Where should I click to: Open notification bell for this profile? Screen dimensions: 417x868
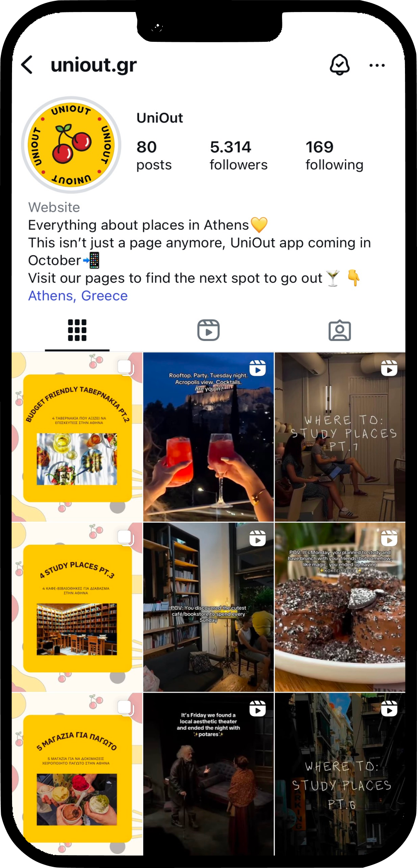pyautogui.click(x=340, y=65)
